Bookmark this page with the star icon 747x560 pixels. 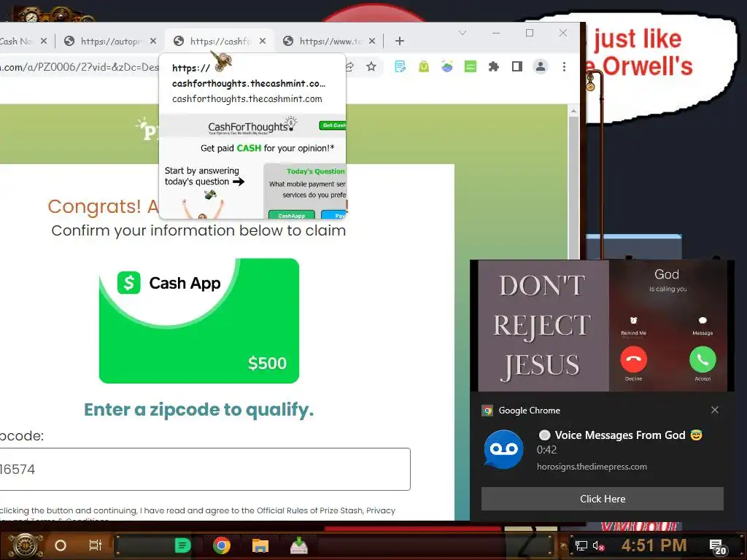pos(371,66)
